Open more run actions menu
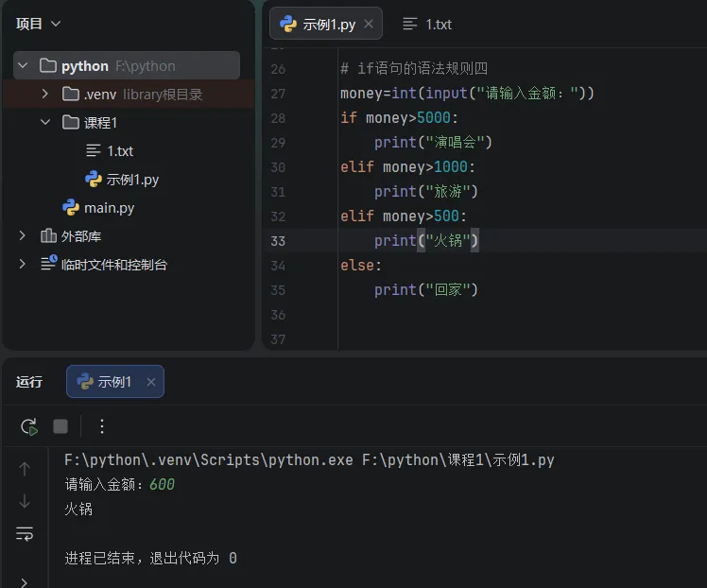707x588 pixels. (x=102, y=426)
